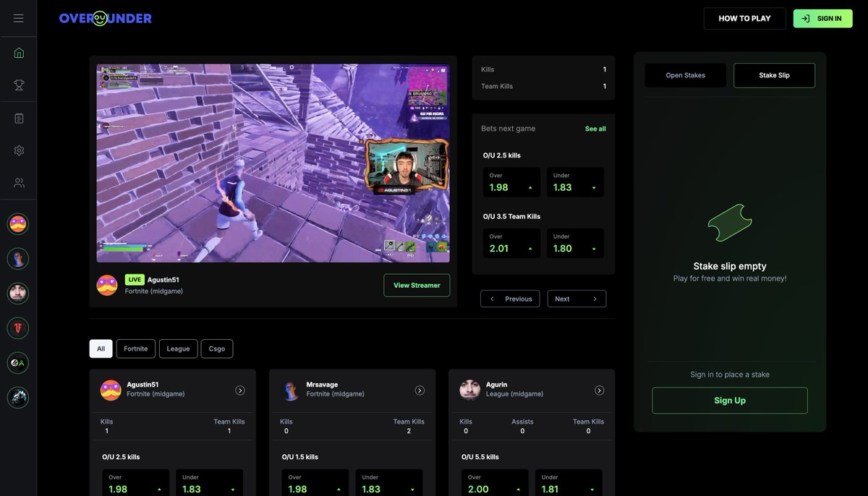Screen dimensions: 868x496
Task: Open the settings gear sidebar icon
Action: pyautogui.click(x=19, y=150)
